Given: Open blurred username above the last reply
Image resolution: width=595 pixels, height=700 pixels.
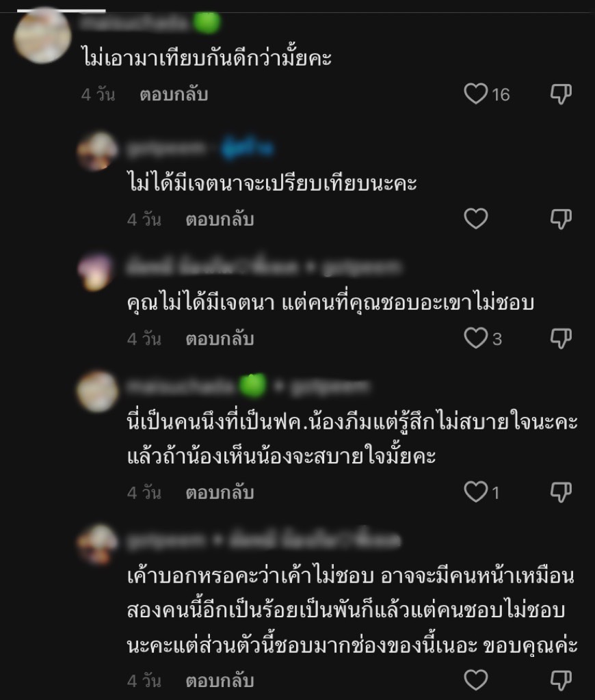Looking at the screenshot, I should pos(263,540).
